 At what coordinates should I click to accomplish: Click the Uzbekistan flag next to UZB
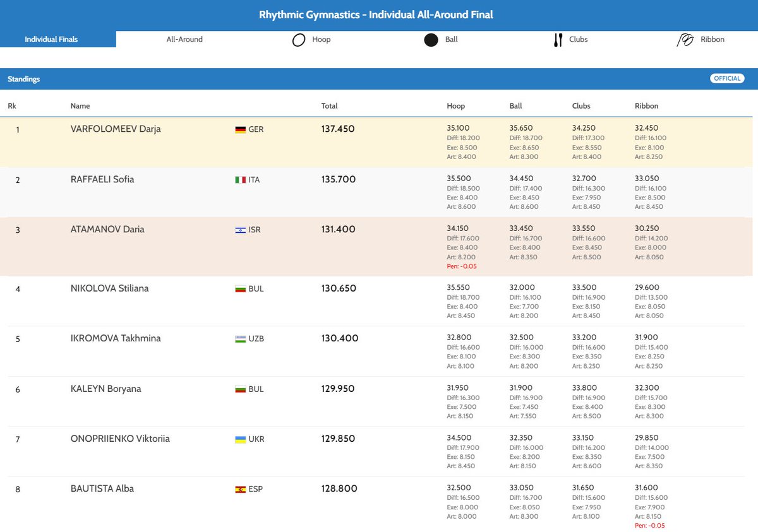click(x=240, y=339)
